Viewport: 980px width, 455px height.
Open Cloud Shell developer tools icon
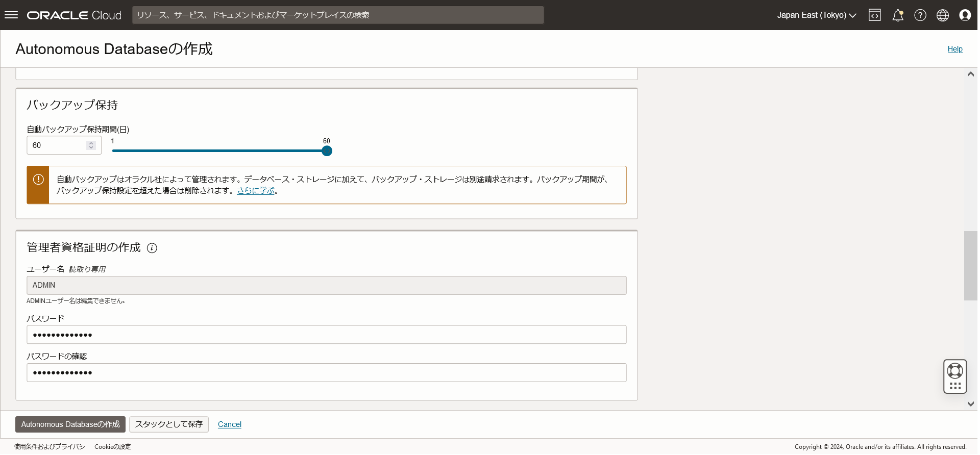click(x=874, y=15)
